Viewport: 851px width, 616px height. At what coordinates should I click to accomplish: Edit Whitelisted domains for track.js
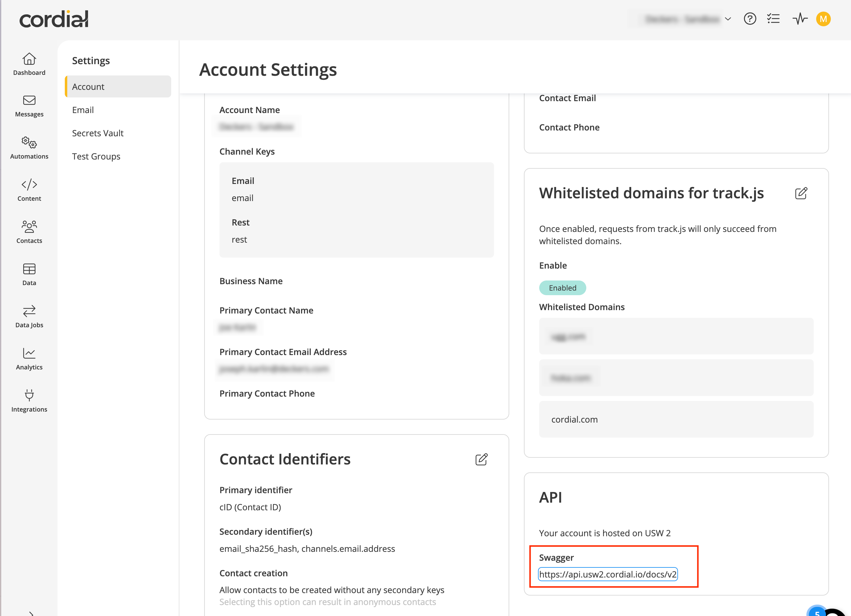pos(801,193)
